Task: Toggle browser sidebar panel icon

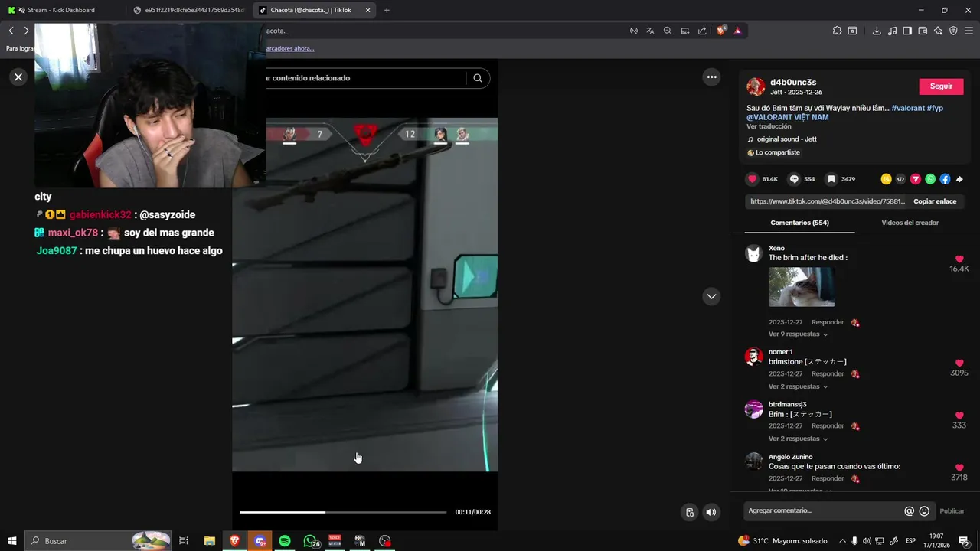Action: pyautogui.click(x=907, y=31)
